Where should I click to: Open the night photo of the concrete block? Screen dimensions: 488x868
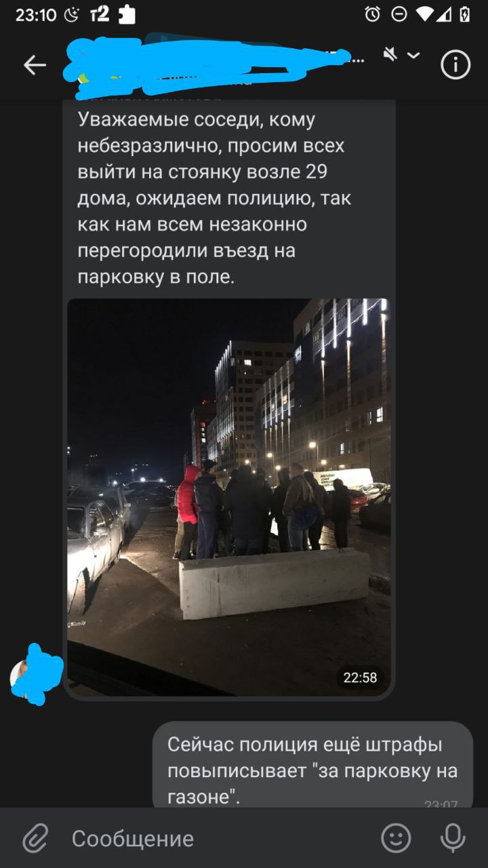tap(228, 497)
